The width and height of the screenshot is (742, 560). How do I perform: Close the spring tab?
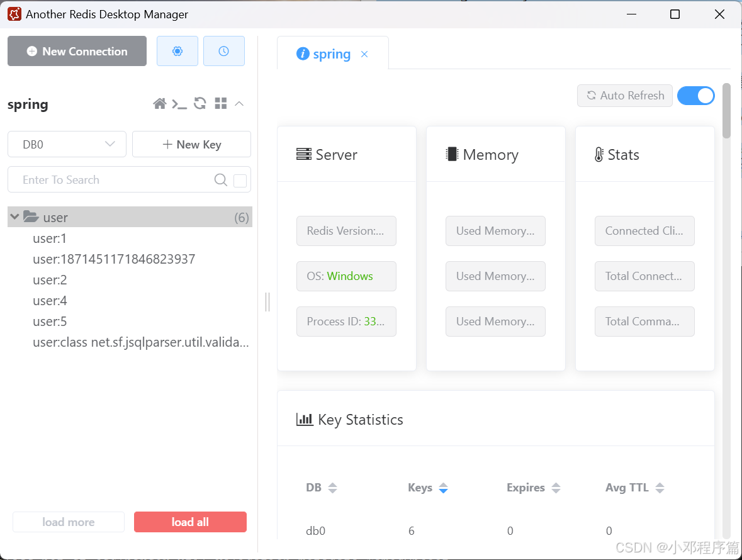(364, 54)
